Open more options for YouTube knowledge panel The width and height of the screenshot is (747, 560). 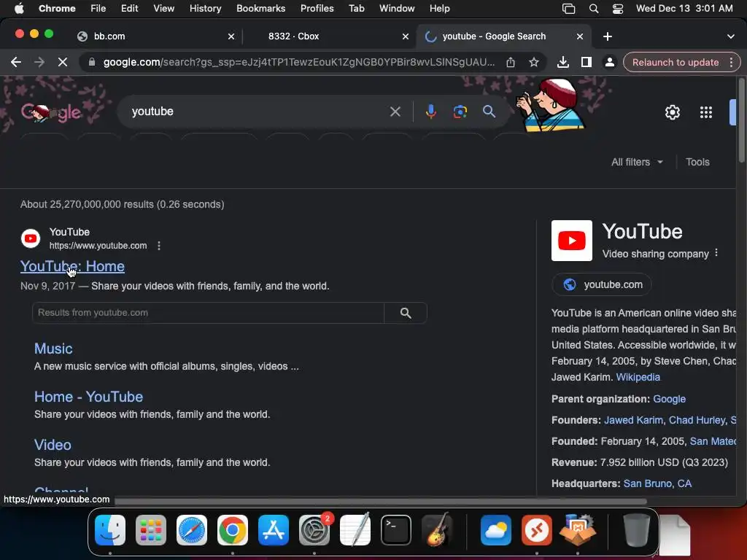pyautogui.click(x=716, y=253)
